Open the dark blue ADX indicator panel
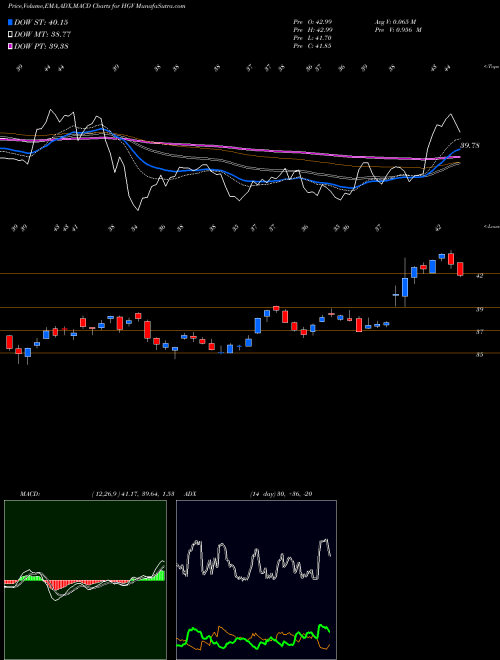500x660 pixels. tap(256, 580)
